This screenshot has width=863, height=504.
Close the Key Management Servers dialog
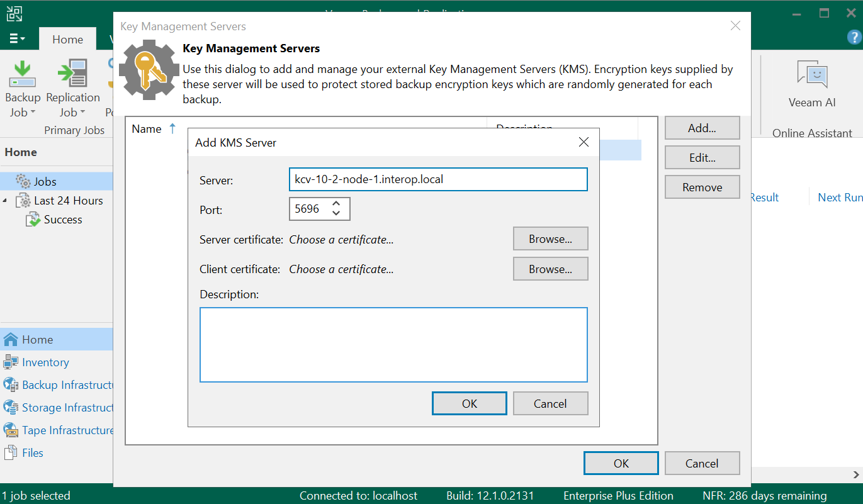coord(735,26)
